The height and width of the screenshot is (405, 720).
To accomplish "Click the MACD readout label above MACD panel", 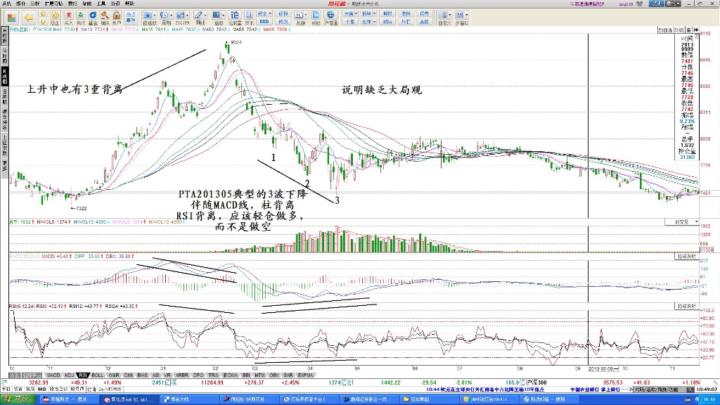I will coord(54,256).
